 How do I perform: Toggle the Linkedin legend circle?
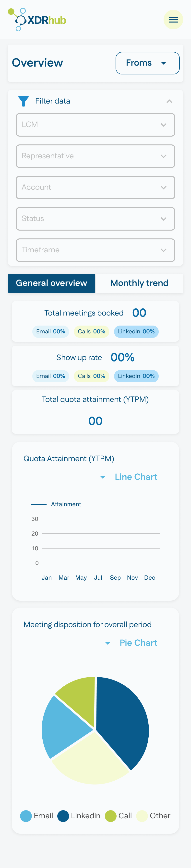tap(63, 816)
